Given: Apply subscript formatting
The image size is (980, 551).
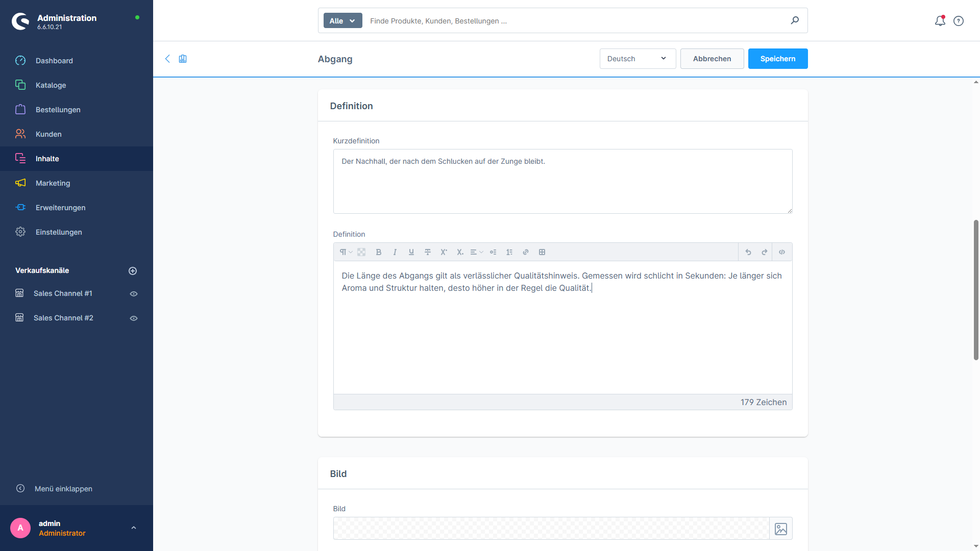Looking at the screenshot, I should click(460, 252).
